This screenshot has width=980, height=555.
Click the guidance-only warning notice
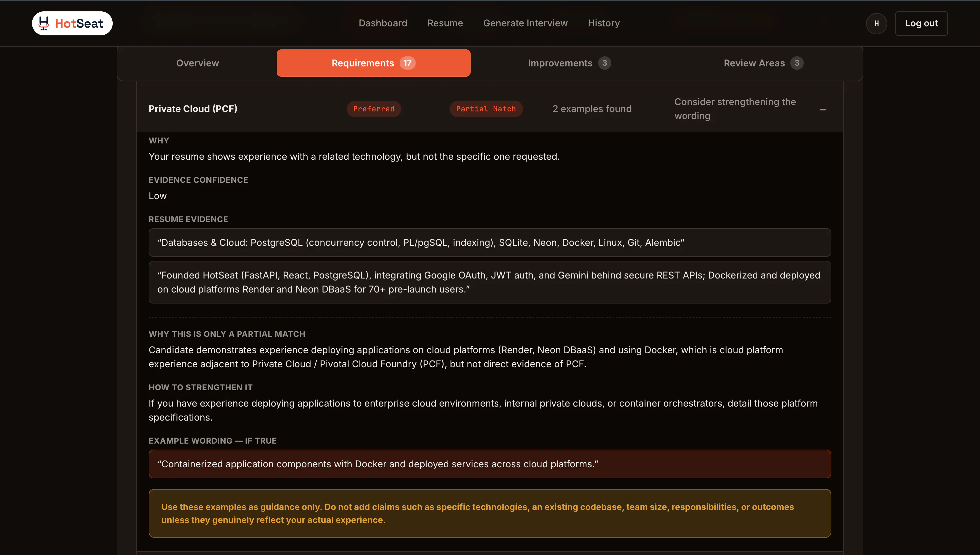point(489,513)
